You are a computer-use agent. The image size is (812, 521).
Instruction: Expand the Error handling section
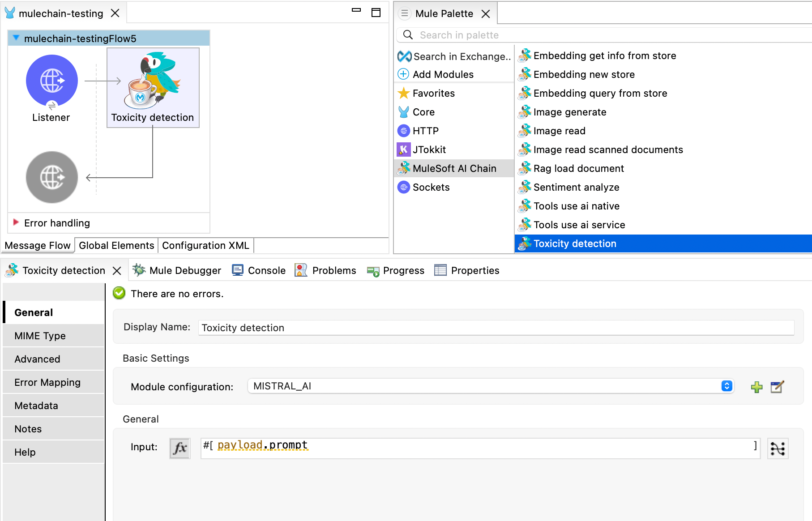click(16, 222)
